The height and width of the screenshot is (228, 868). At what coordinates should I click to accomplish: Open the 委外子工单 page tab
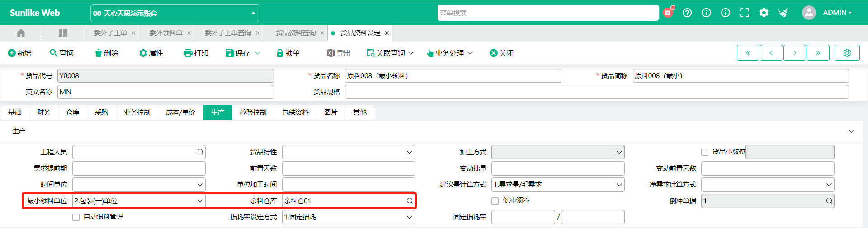click(111, 33)
